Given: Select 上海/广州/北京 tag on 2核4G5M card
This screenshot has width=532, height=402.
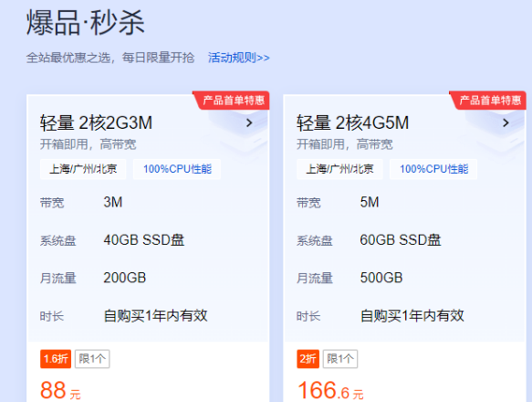Looking at the screenshot, I should click(339, 169).
